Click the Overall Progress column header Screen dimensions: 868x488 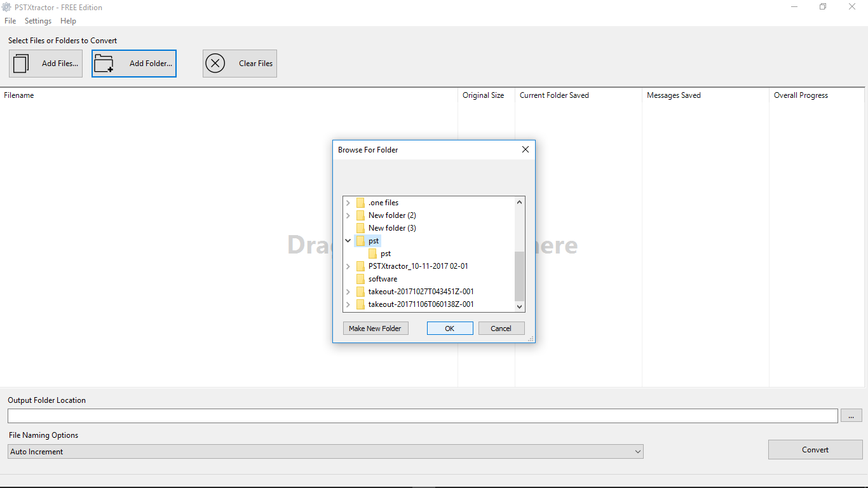(801, 95)
